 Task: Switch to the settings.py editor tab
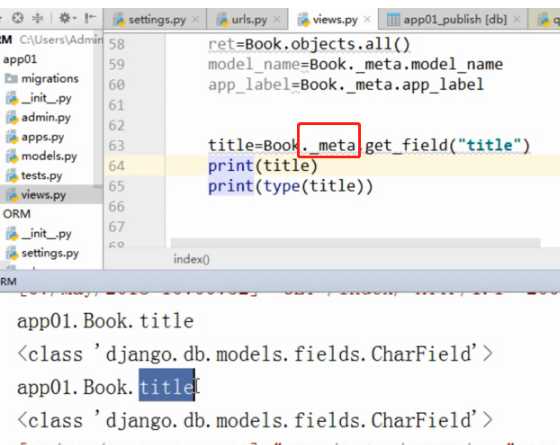(x=155, y=19)
